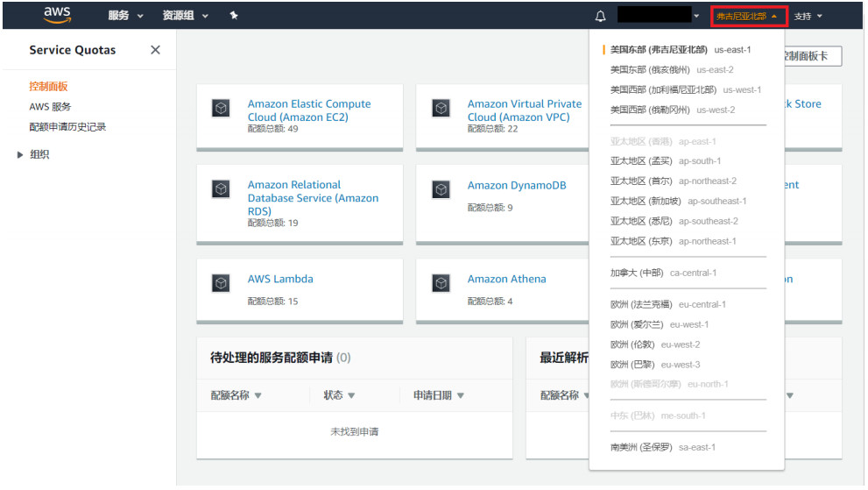
Task: Open the 资源组 resource groups menu
Action: tap(186, 16)
